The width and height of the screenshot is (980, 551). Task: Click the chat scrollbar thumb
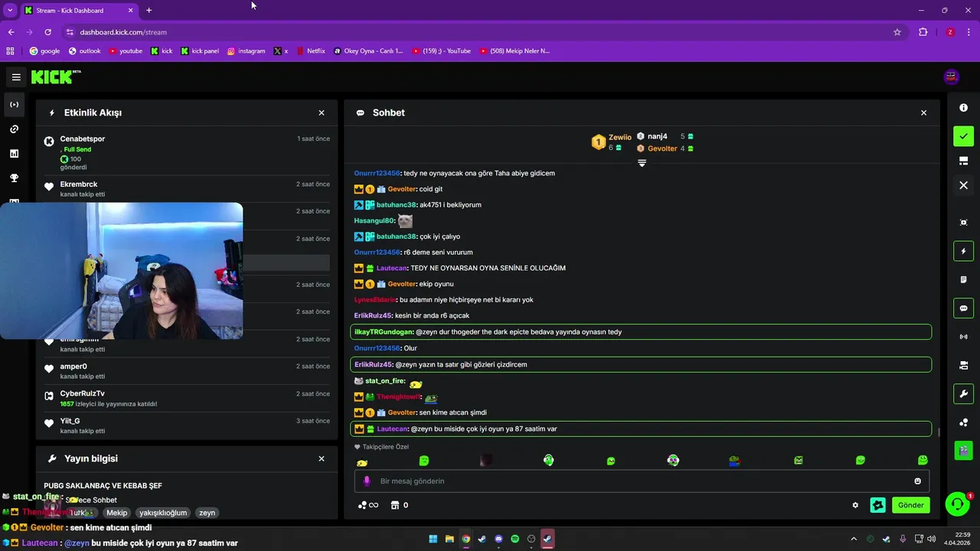[939, 432]
